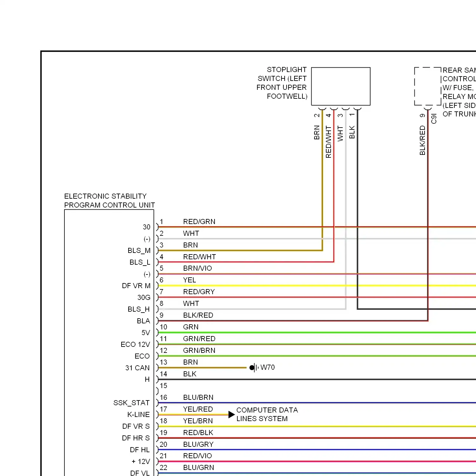Click the RED/VIO wire label

coord(197,456)
